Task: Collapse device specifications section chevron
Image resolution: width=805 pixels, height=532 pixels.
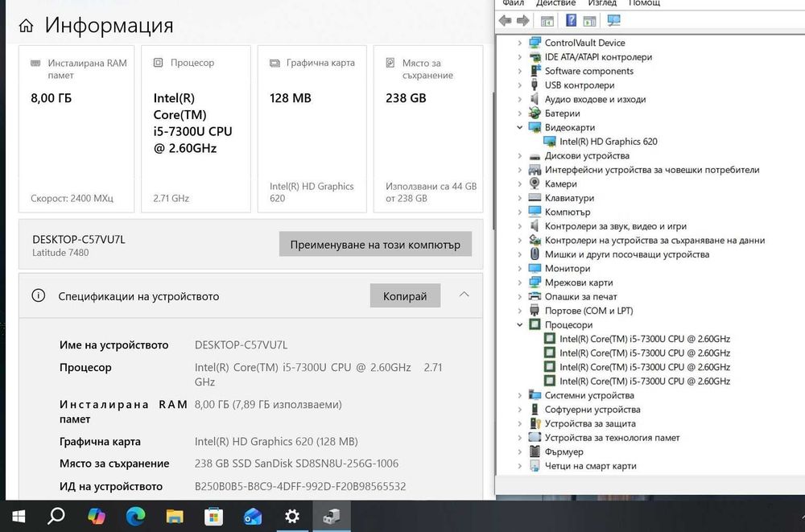Action: (464, 295)
